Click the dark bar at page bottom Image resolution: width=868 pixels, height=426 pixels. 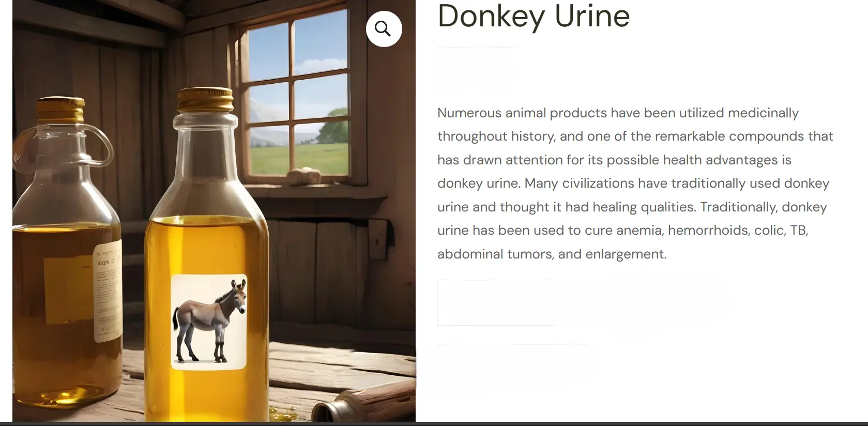coord(434,424)
